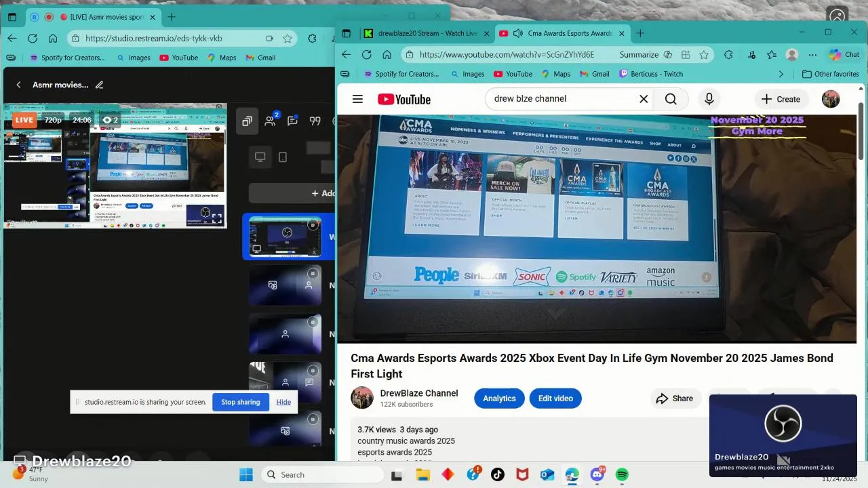Open Windows Start menu
The width and height of the screenshot is (868, 488).
point(245,474)
